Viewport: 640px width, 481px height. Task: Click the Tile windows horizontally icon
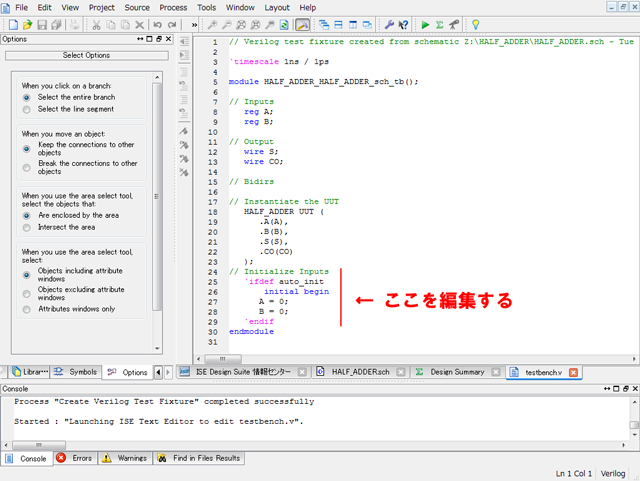[x=338, y=25]
